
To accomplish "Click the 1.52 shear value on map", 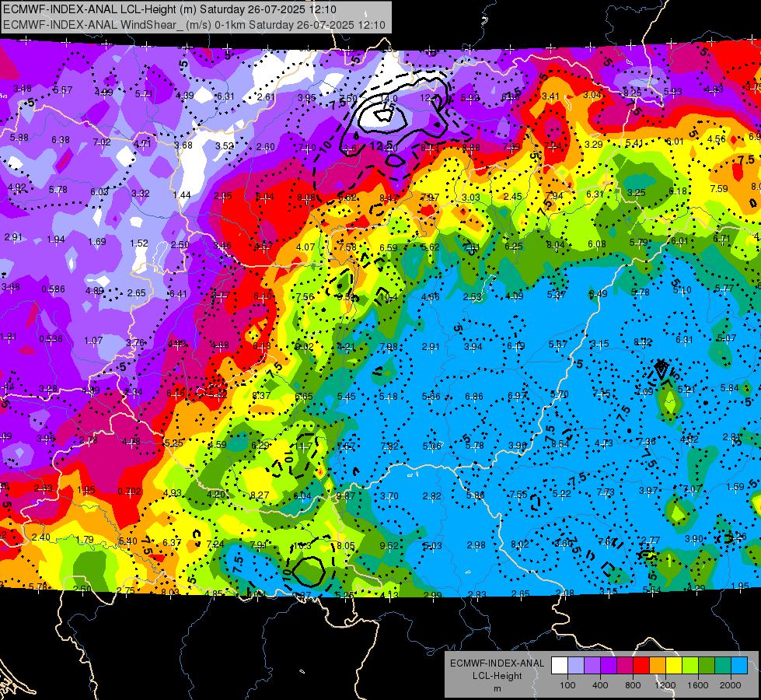I will pyautogui.click(x=139, y=243).
